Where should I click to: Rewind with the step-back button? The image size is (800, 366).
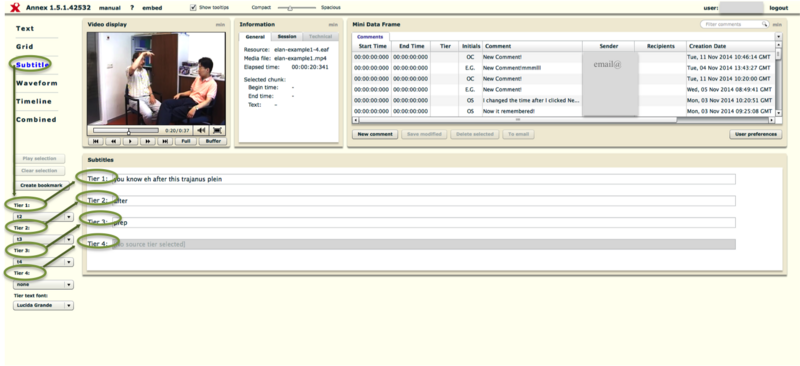tap(113, 141)
